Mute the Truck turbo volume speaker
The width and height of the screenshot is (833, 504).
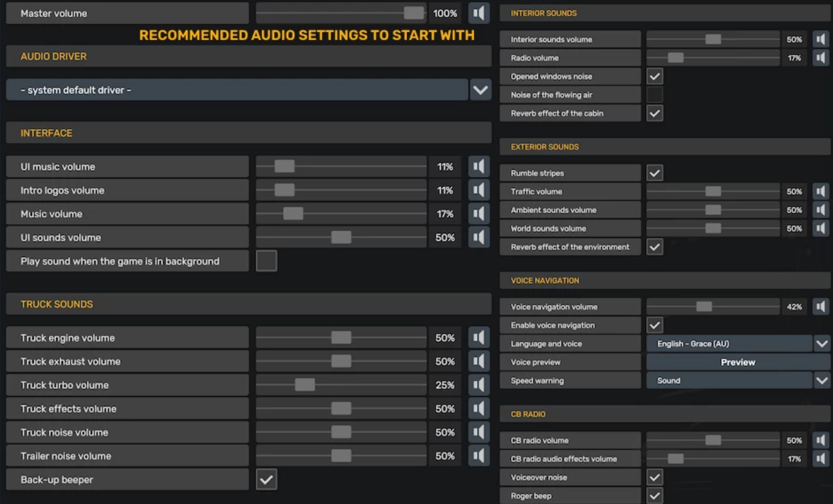[x=479, y=385]
